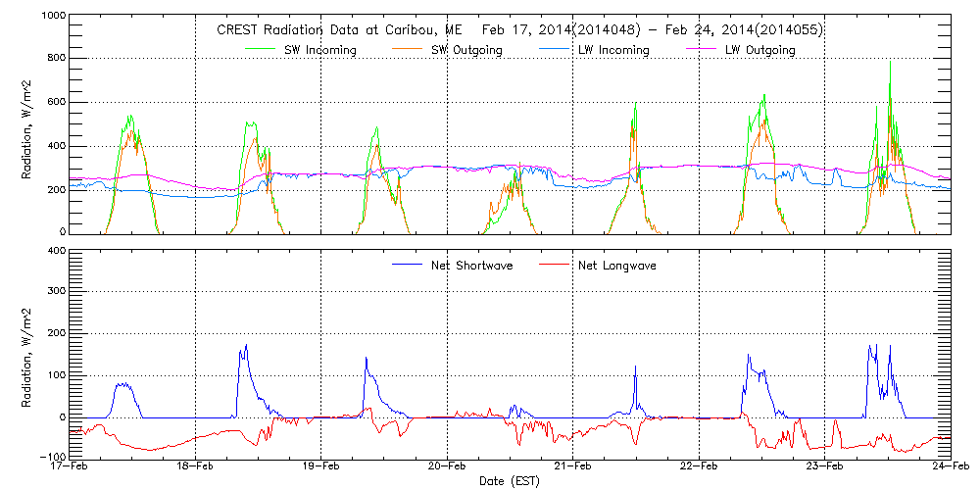Image resolution: width=980 pixels, height=490 pixels.
Task: Select the SW Outgoing legend label
Action: pyautogui.click(x=466, y=50)
